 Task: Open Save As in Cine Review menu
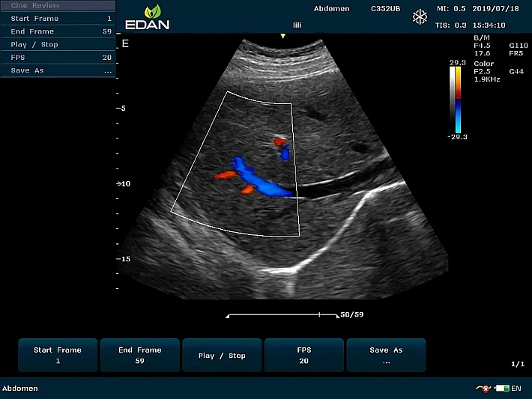(x=58, y=70)
